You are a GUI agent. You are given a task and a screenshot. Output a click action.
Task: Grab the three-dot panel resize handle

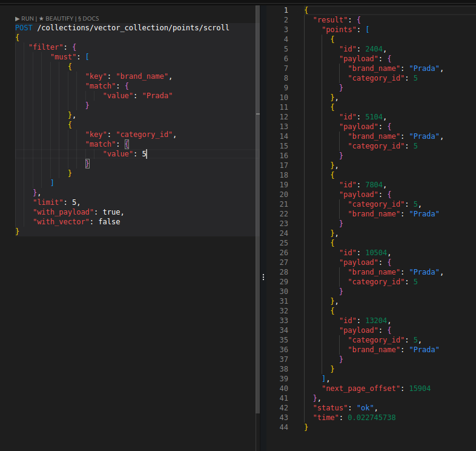263,276
